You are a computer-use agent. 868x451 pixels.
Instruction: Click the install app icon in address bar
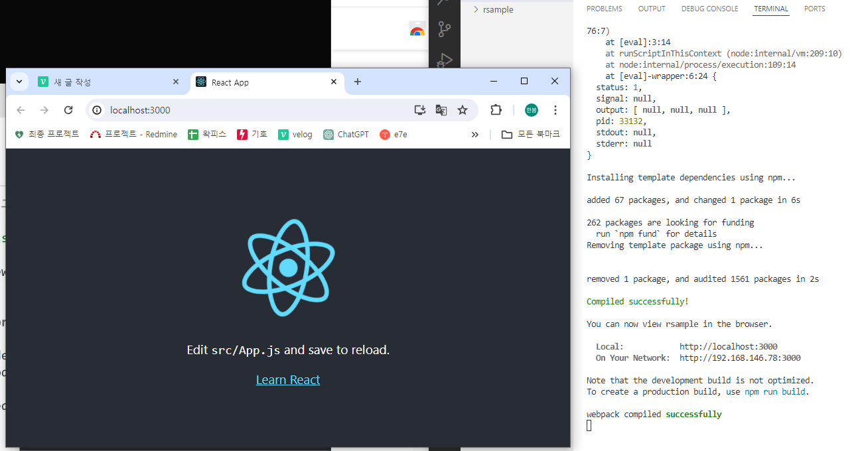(419, 110)
